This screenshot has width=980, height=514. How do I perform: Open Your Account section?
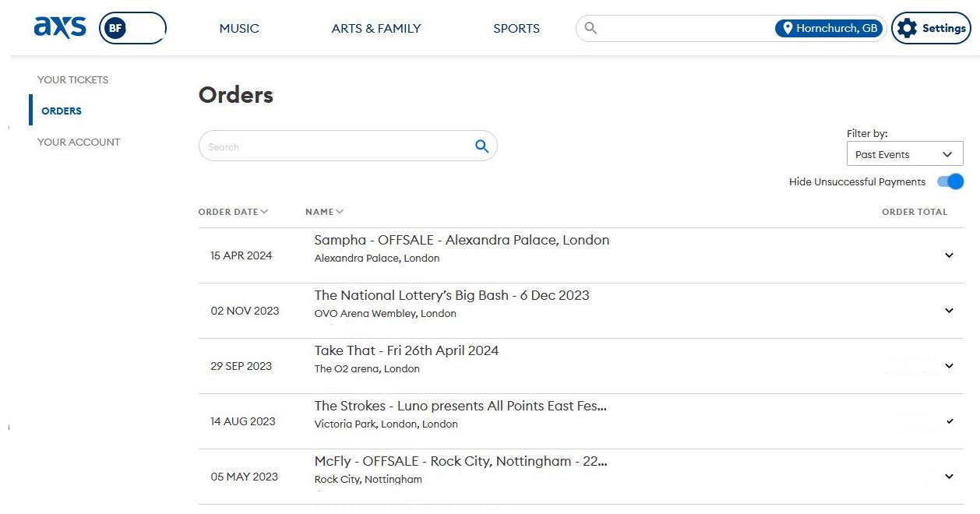point(79,142)
